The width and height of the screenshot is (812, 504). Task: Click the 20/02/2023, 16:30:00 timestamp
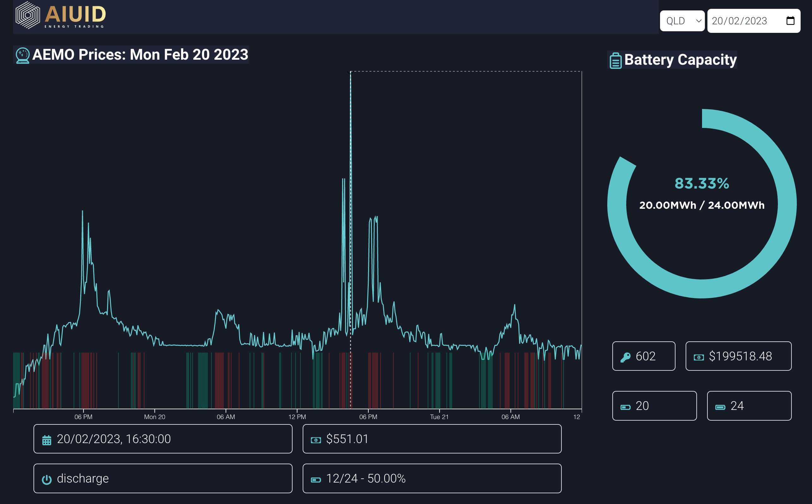114,439
